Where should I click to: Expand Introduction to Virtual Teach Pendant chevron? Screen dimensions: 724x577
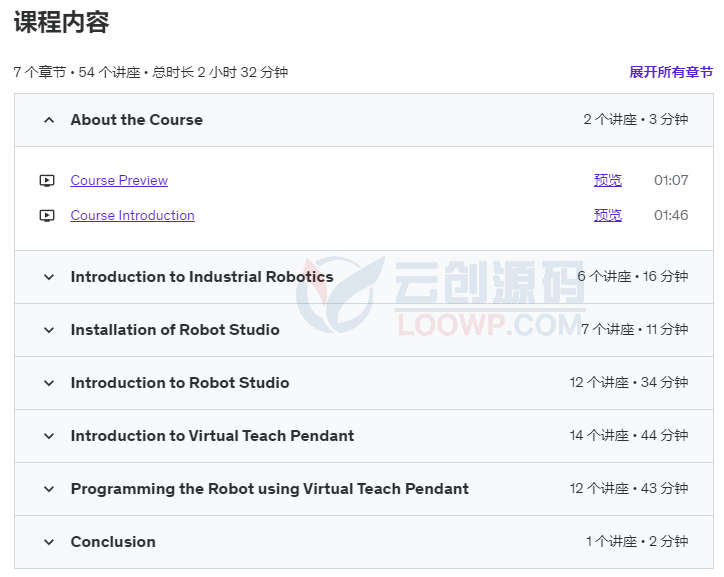coord(49,436)
